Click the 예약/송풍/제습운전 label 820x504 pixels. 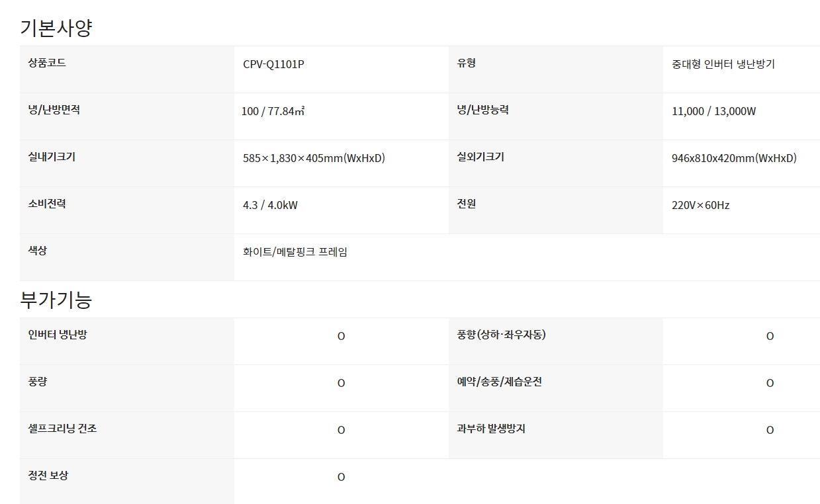click(499, 382)
